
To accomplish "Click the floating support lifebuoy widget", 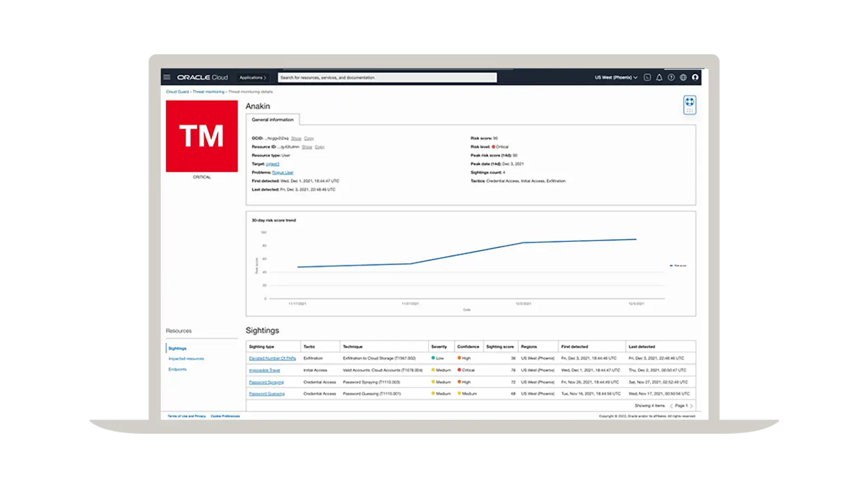I will click(x=690, y=105).
